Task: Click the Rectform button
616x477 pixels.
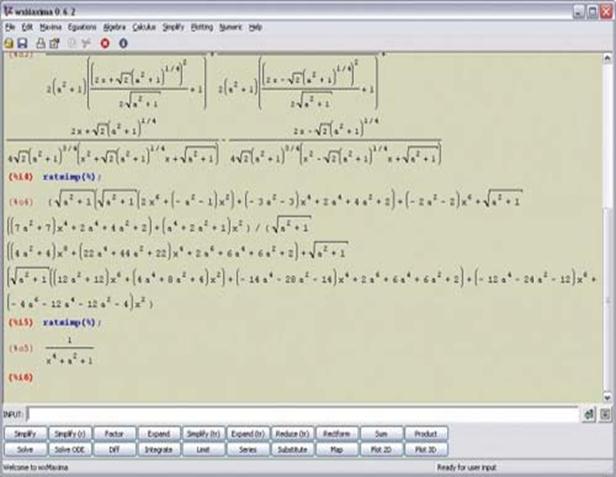Action: coord(337,434)
